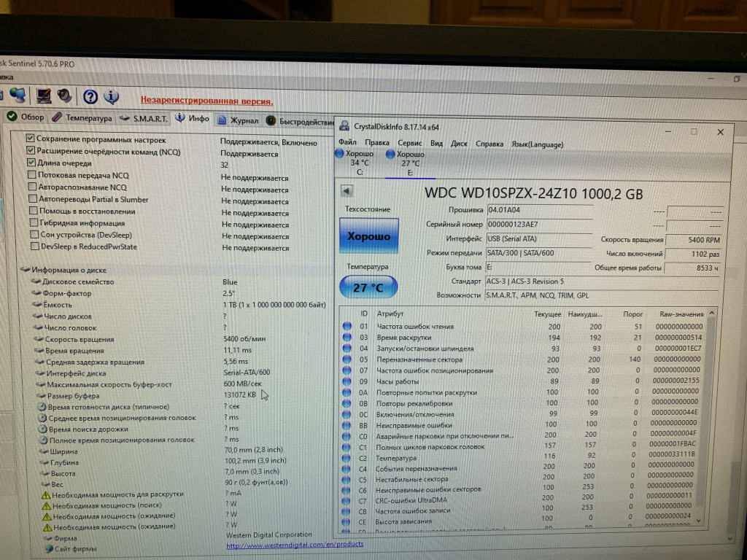Toggle Сохранение программных настроек checkbox

pos(30,138)
